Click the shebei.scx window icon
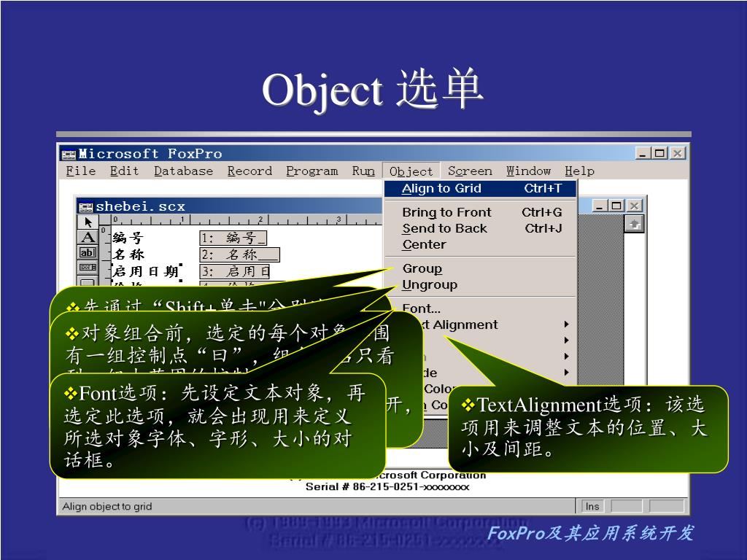The width and height of the screenshot is (747, 560). 86,206
